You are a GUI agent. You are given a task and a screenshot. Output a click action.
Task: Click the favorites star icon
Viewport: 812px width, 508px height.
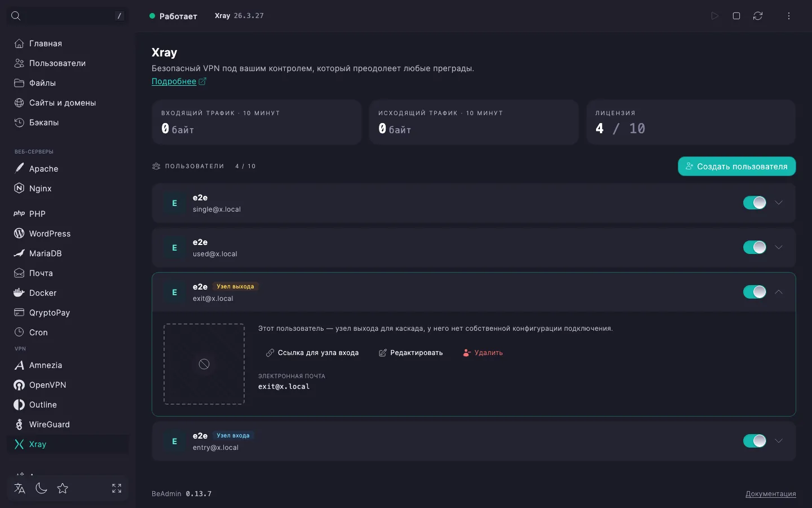tap(63, 488)
